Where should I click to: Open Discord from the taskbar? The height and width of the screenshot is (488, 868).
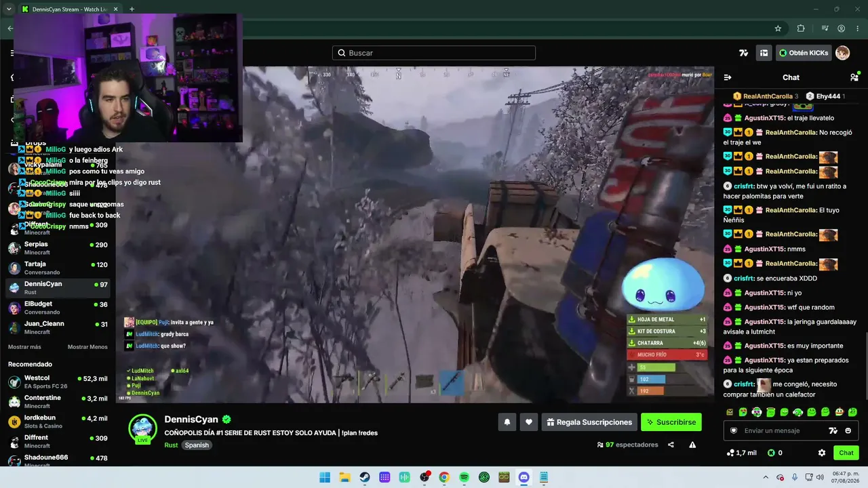[x=524, y=477]
